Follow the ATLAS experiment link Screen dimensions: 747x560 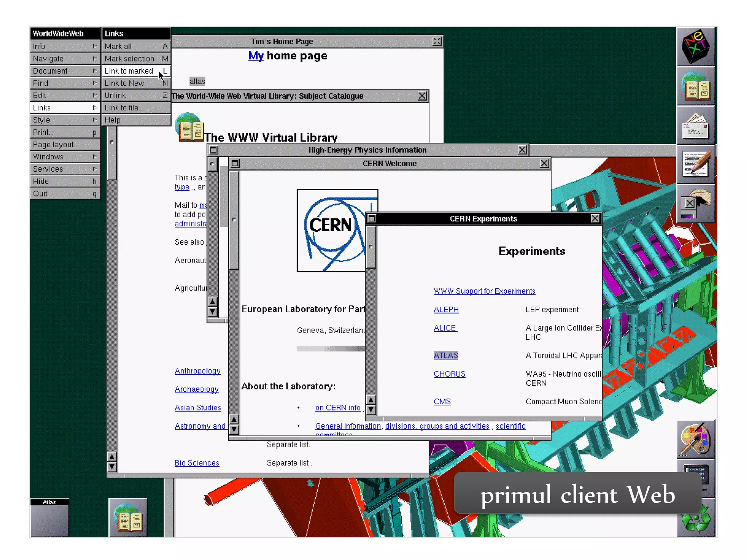pos(445,355)
